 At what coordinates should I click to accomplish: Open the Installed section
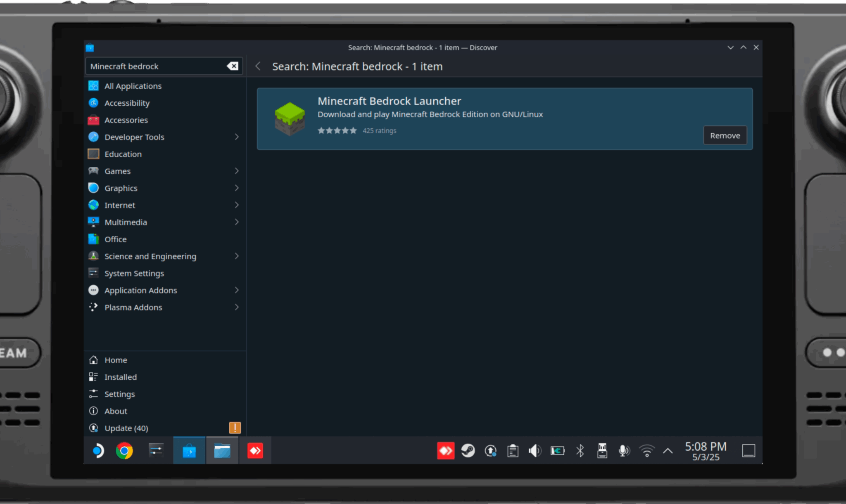120,377
